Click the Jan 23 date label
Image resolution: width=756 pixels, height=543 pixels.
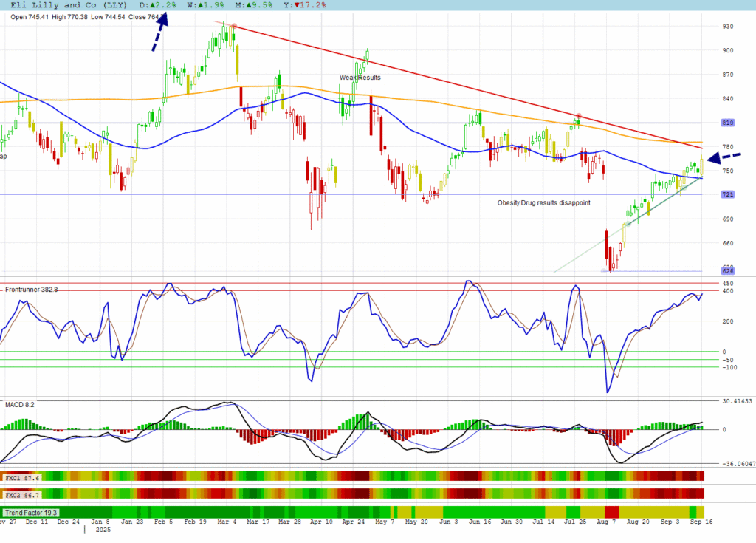(x=132, y=522)
